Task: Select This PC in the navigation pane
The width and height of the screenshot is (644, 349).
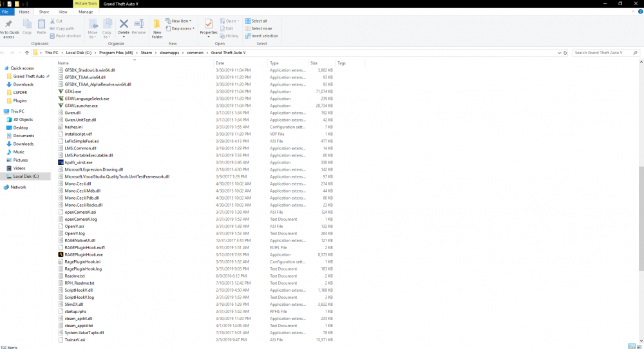Action: [17, 111]
